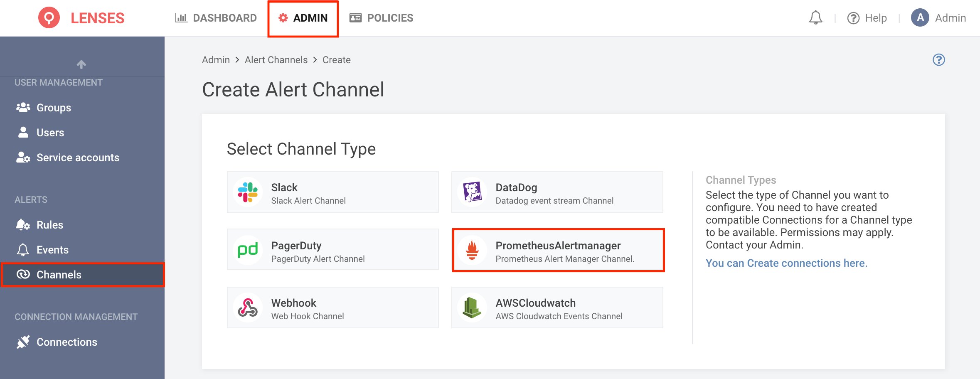The width and height of the screenshot is (980, 379).
Task: Click the Slack logo icon
Action: tap(248, 192)
